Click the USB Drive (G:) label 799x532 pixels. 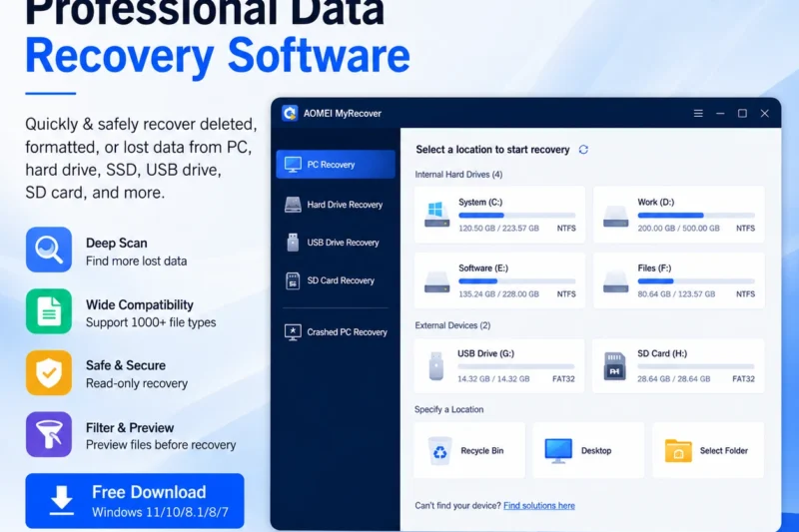point(485,353)
